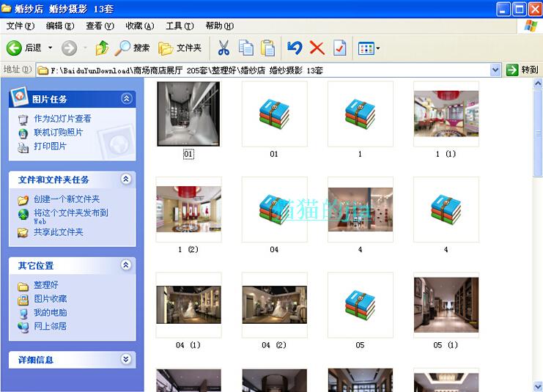Click the Properties toolbar icon

click(339, 48)
